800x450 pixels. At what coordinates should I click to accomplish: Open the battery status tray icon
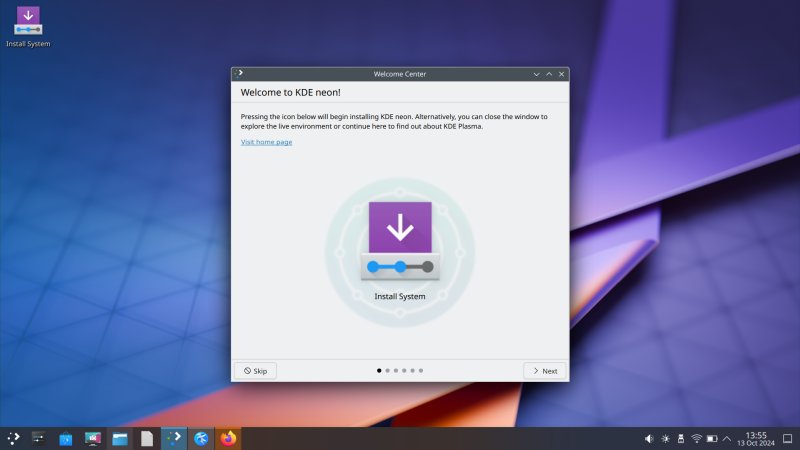click(x=712, y=439)
